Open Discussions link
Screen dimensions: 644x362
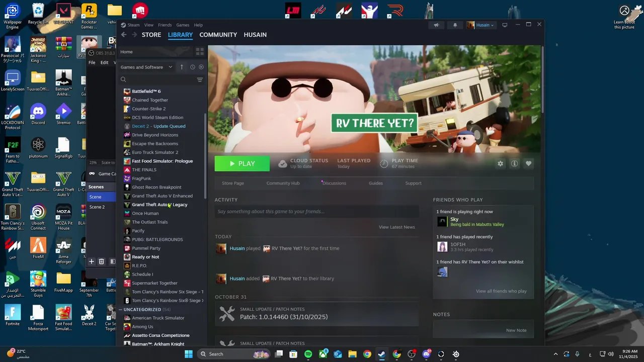(x=334, y=183)
